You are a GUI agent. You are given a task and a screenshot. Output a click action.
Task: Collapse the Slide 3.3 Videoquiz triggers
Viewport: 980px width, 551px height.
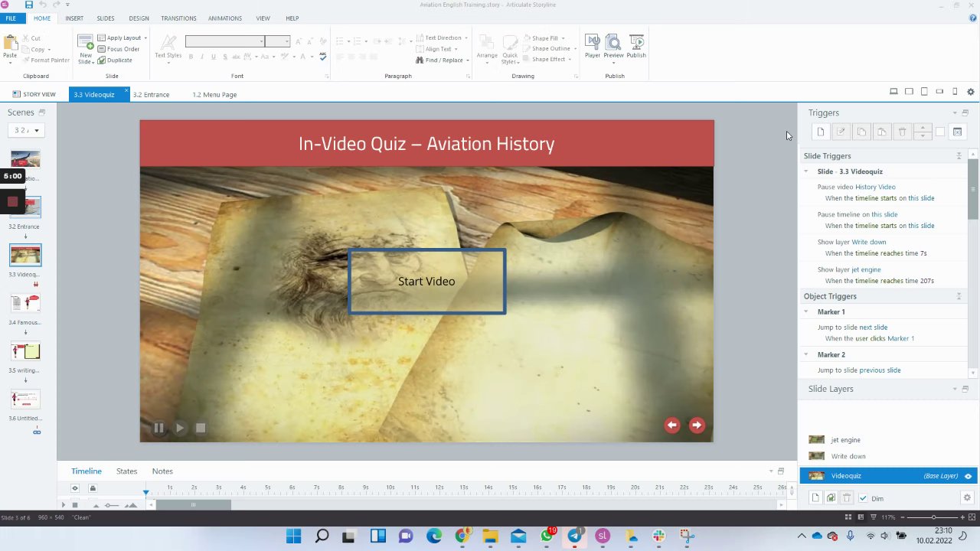[x=805, y=171]
